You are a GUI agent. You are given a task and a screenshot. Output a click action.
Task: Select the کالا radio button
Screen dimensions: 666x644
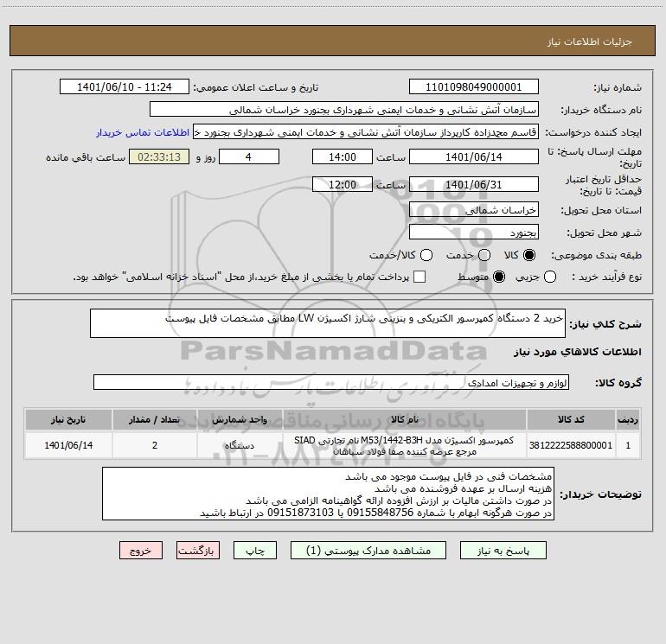pyautogui.click(x=529, y=255)
